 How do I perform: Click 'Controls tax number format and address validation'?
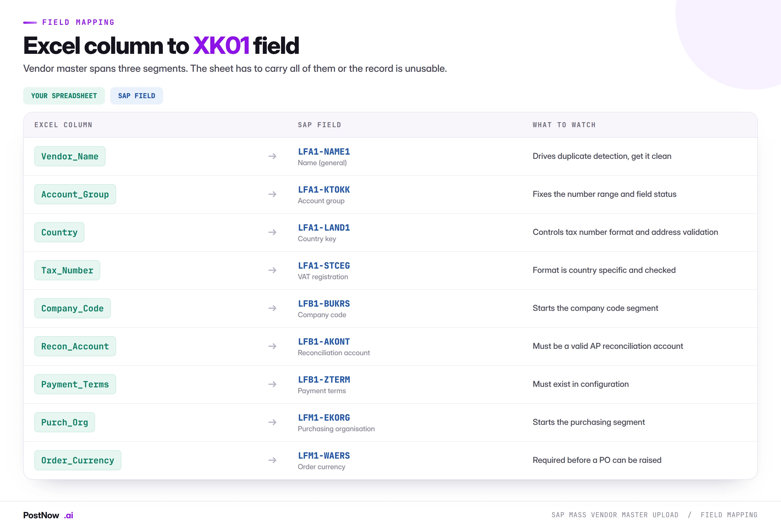(625, 232)
